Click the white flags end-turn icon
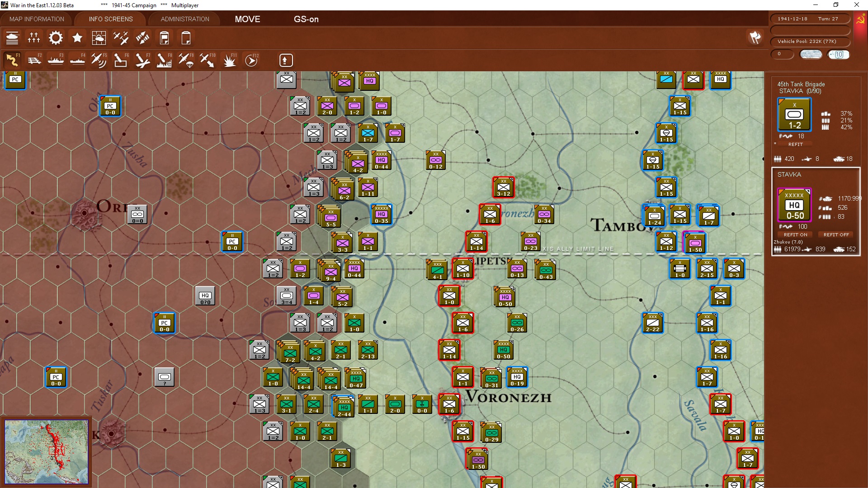 tap(755, 38)
